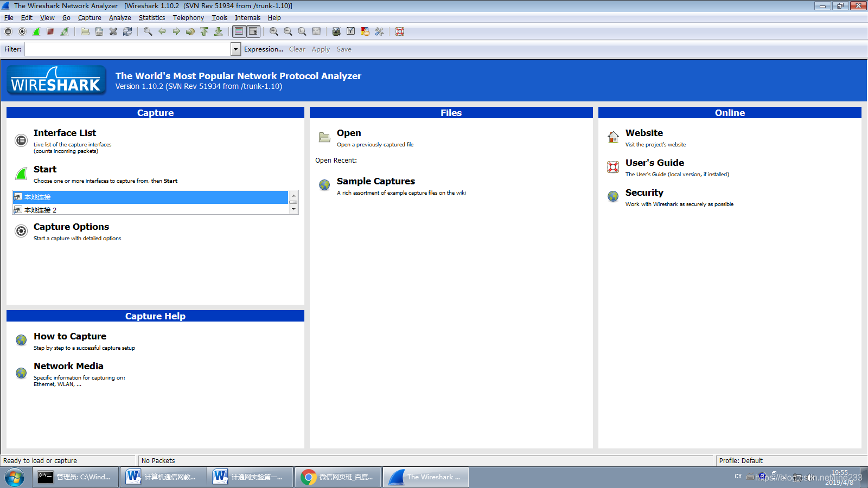Jump to the first packet icon
Viewport: 868px width, 488px height.
[x=205, y=31]
